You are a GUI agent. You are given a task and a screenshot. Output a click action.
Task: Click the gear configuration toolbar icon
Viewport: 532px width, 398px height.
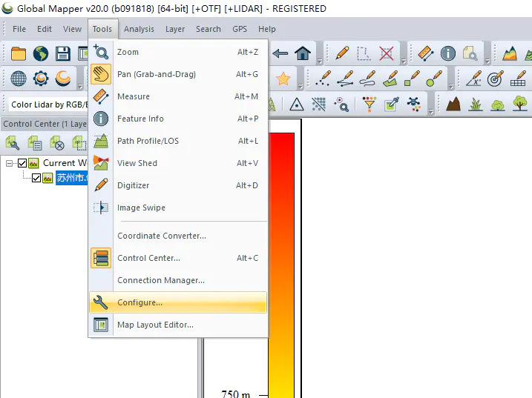[41, 79]
